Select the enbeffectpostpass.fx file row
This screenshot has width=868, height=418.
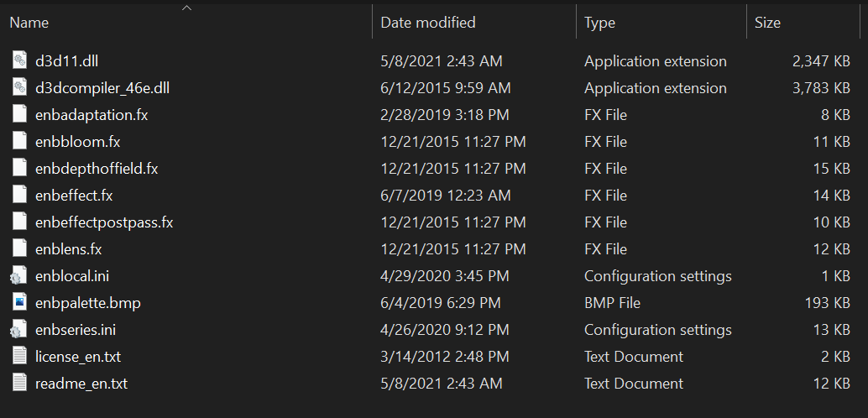[x=431, y=222]
